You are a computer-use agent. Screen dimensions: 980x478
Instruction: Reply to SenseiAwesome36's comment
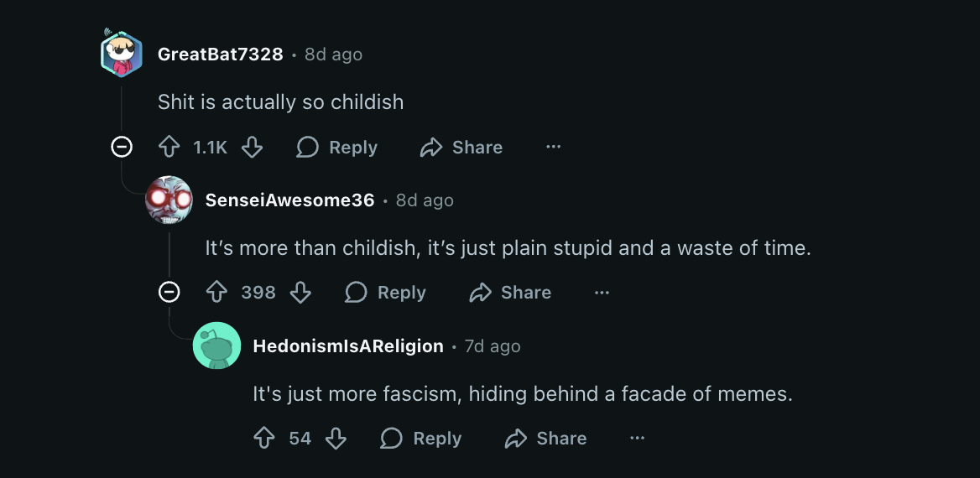coord(386,293)
